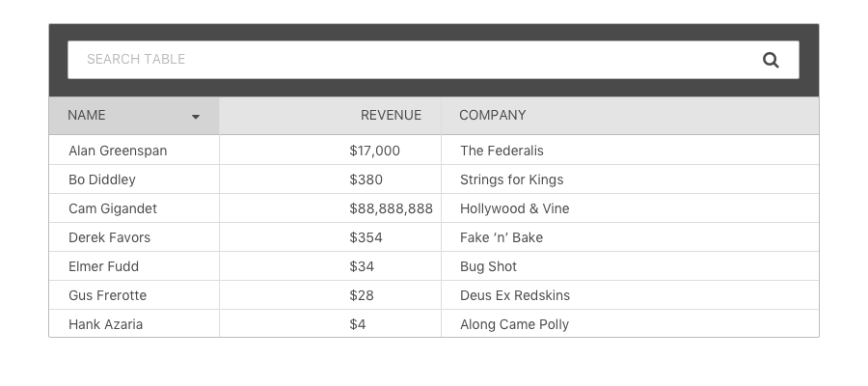Screen dimensions: 868x386
Task: Toggle the Name column sort arrow
Action: click(x=196, y=117)
